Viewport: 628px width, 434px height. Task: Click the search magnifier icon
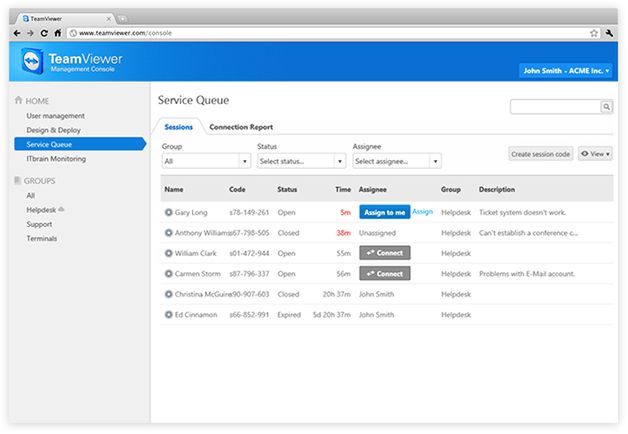(x=606, y=107)
